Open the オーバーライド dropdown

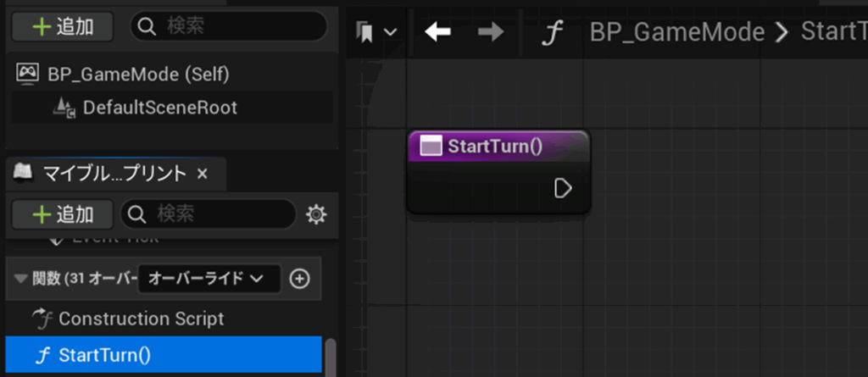[x=209, y=278]
